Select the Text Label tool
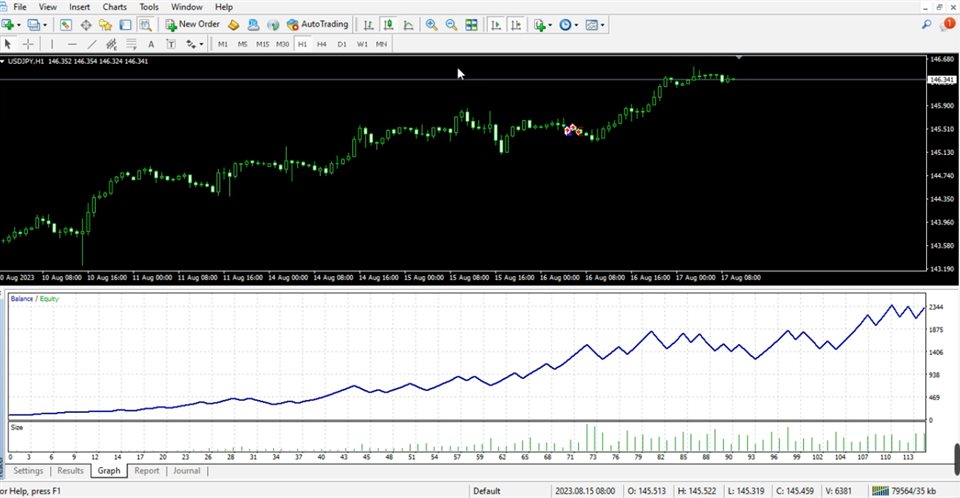The width and height of the screenshot is (960, 498). click(171, 44)
